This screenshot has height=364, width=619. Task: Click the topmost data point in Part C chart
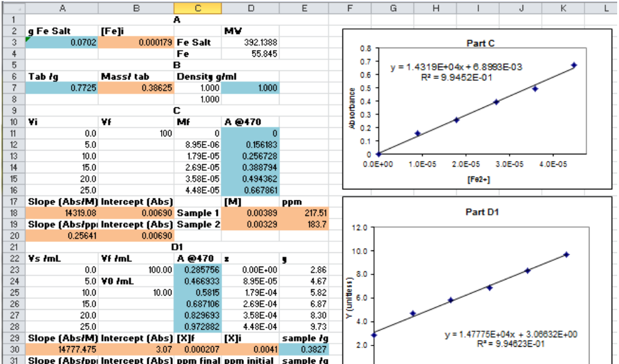point(573,64)
